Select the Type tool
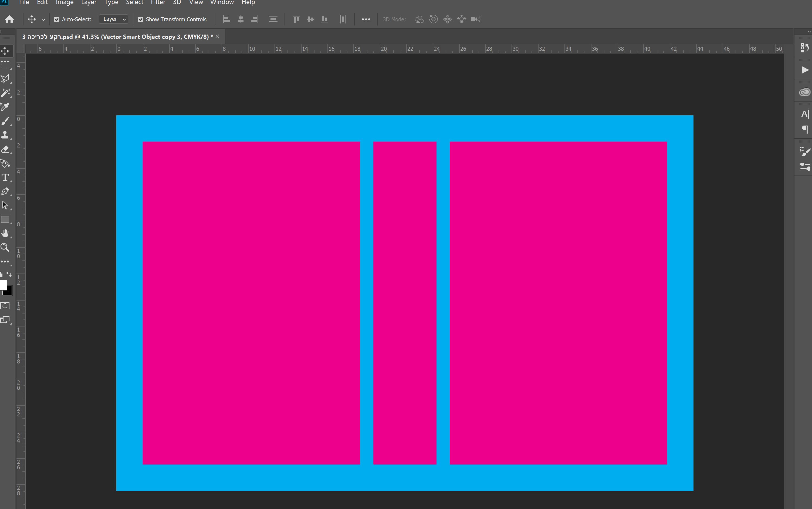 click(5, 177)
